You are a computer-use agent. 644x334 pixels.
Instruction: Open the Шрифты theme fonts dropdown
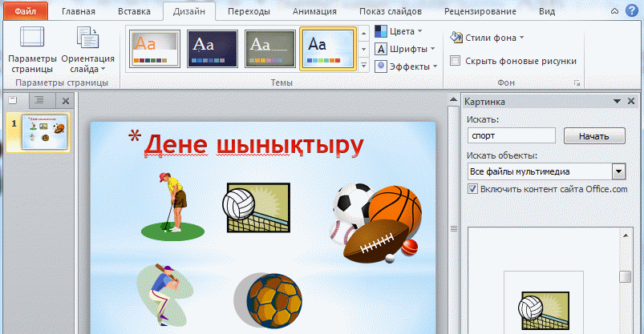click(404, 49)
